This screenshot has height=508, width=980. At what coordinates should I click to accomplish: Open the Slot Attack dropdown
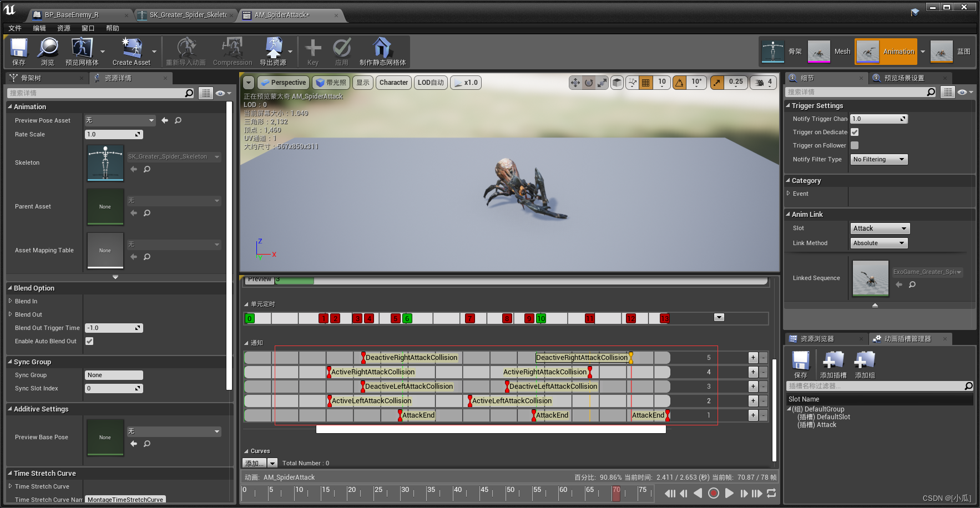(880, 228)
